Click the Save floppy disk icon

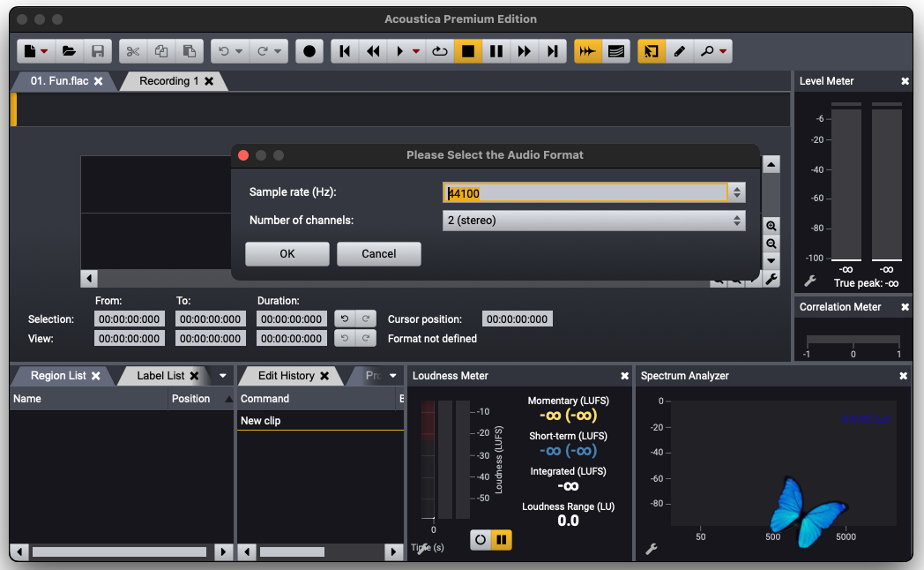pyautogui.click(x=97, y=51)
